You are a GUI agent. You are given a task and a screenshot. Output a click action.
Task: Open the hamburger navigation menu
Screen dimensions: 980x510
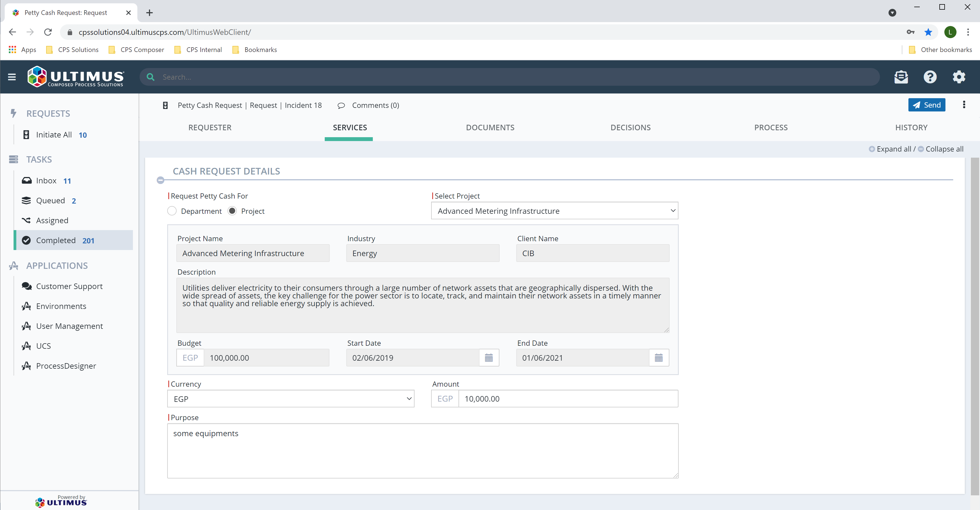12,77
